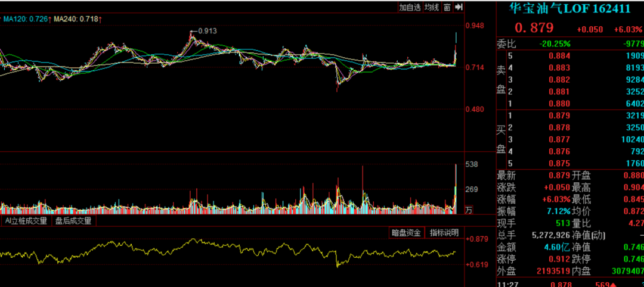Click sell level 5 price 0.884
Image resolution: width=644 pixels, height=287 pixels.
pyautogui.click(x=559, y=56)
